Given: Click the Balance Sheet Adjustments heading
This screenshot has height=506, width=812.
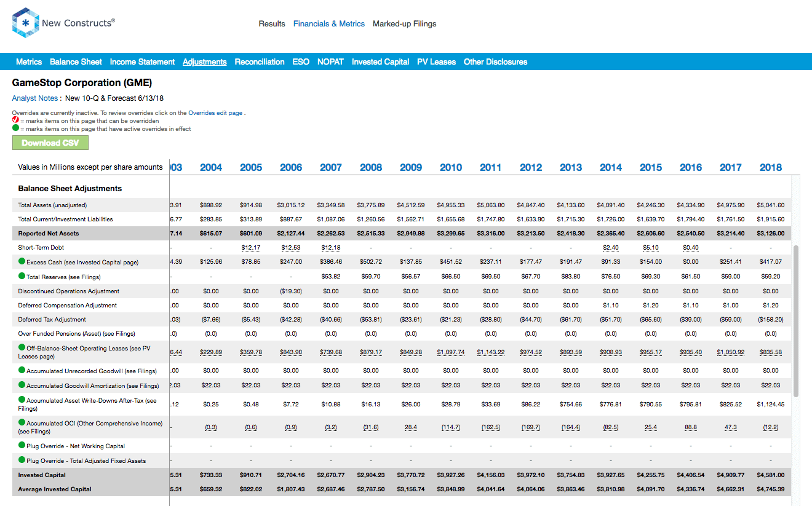Looking at the screenshot, I should tap(70, 189).
